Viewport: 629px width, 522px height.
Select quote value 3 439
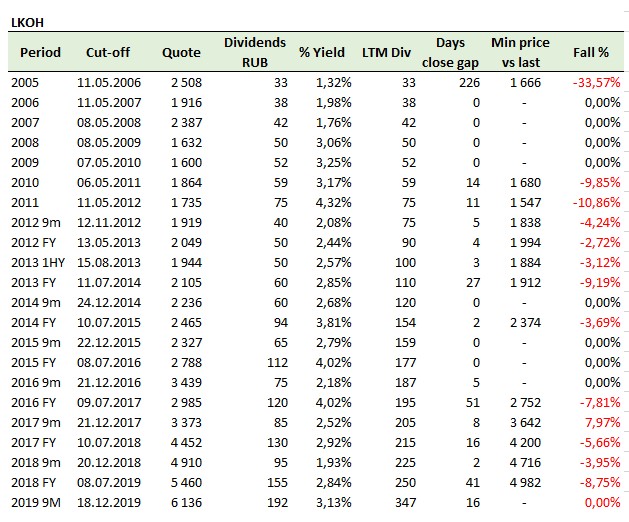point(187,383)
